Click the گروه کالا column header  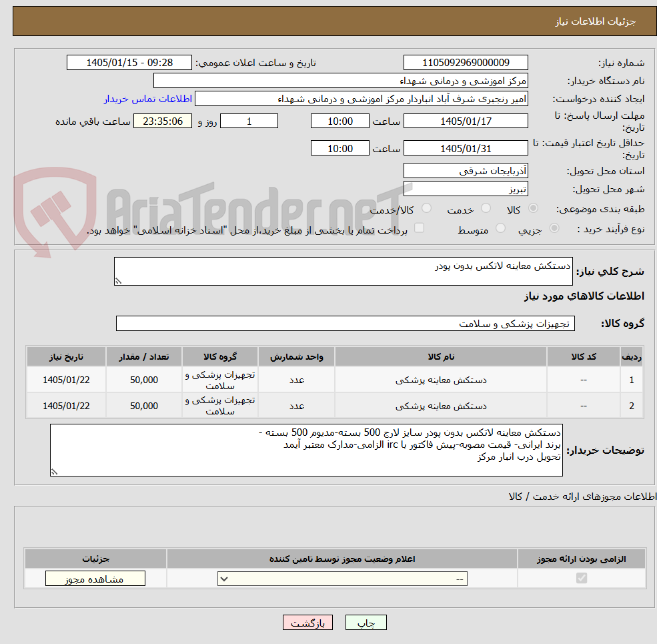click(220, 356)
